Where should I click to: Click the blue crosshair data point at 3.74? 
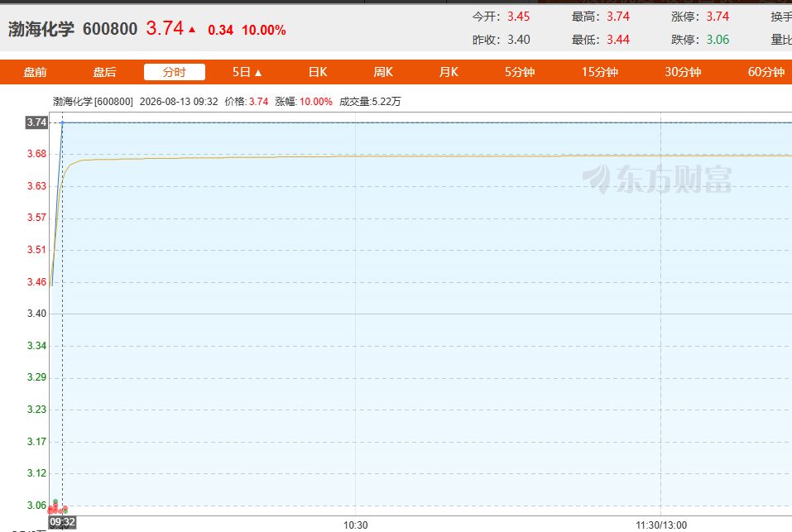tap(62, 122)
